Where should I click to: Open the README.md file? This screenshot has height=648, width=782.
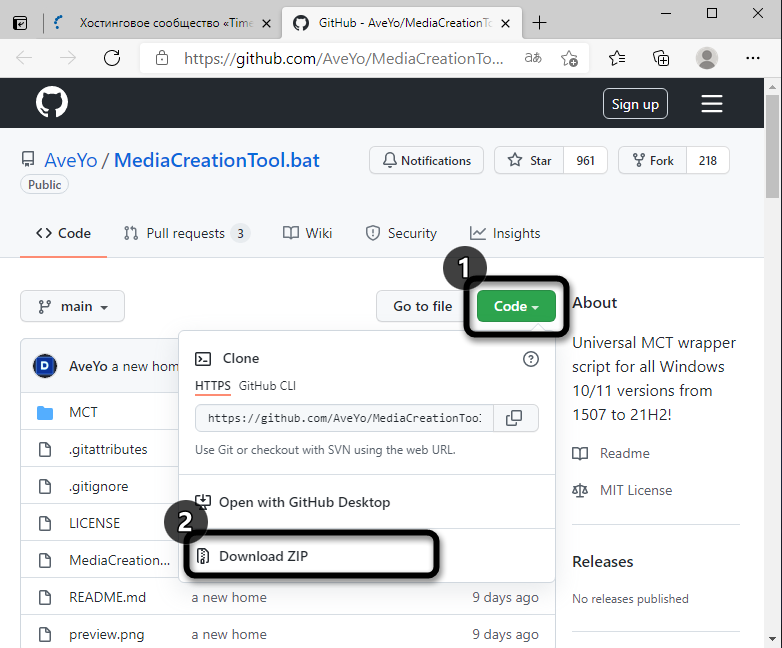[107, 597]
